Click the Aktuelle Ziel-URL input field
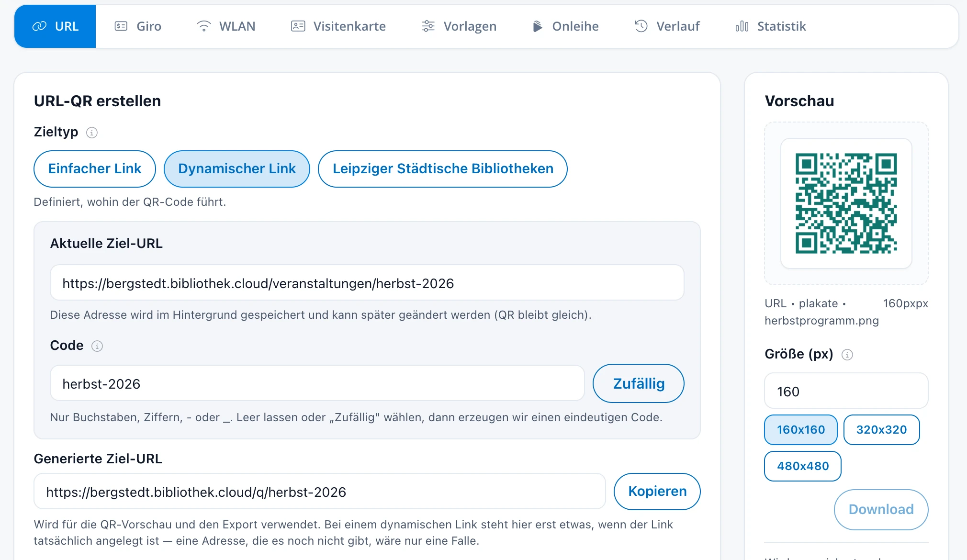Image resolution: width=967 pixels, height=560 pixels. 367,283
